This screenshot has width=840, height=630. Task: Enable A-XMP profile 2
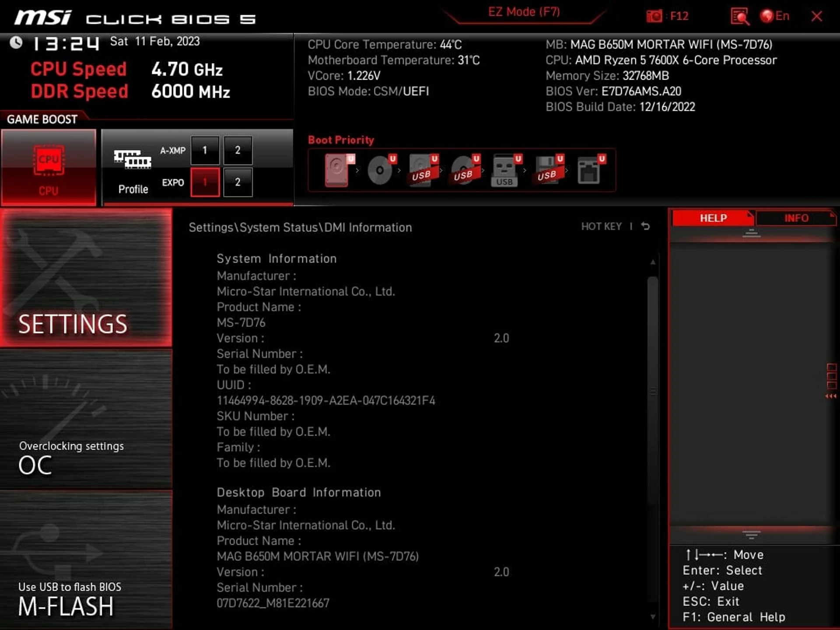coord(238,150)
